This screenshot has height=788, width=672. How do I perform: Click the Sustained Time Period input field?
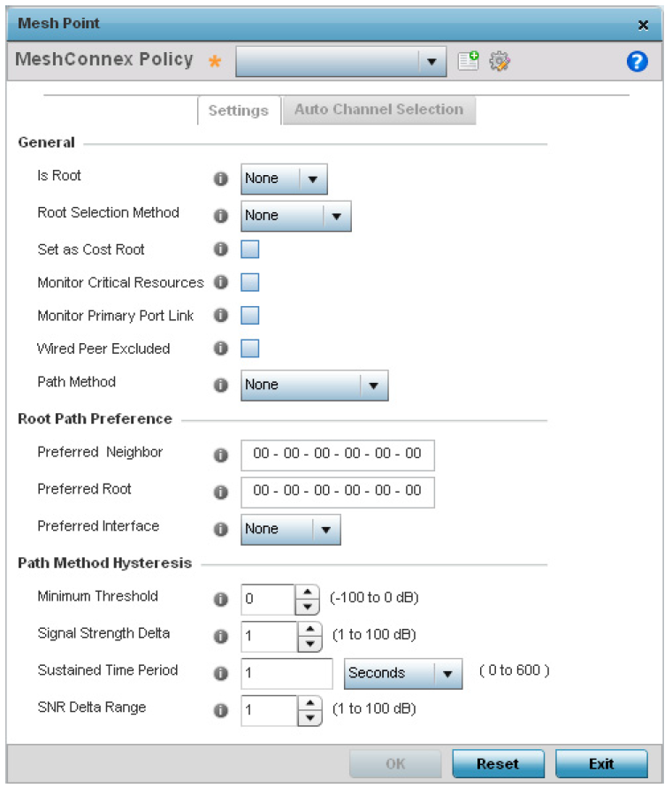click(x=287, y=673)
